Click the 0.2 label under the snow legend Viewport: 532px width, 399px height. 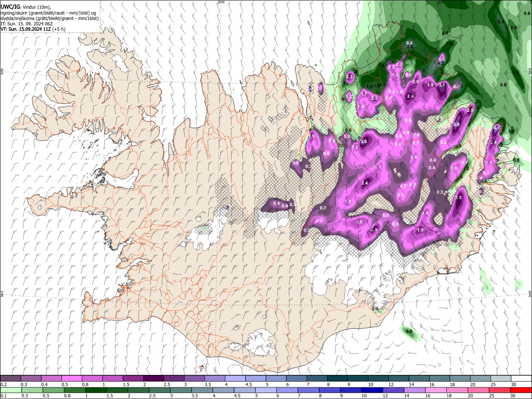tap(4, 384)
